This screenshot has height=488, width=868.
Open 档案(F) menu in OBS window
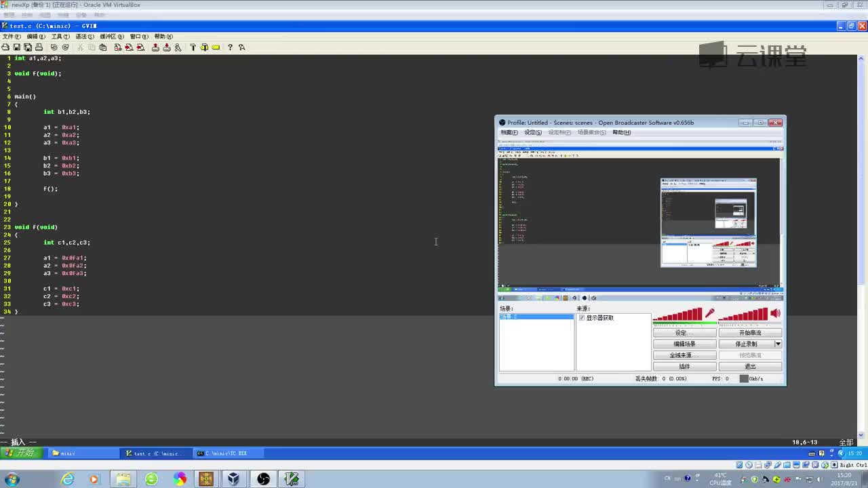[x=509, y=132]
